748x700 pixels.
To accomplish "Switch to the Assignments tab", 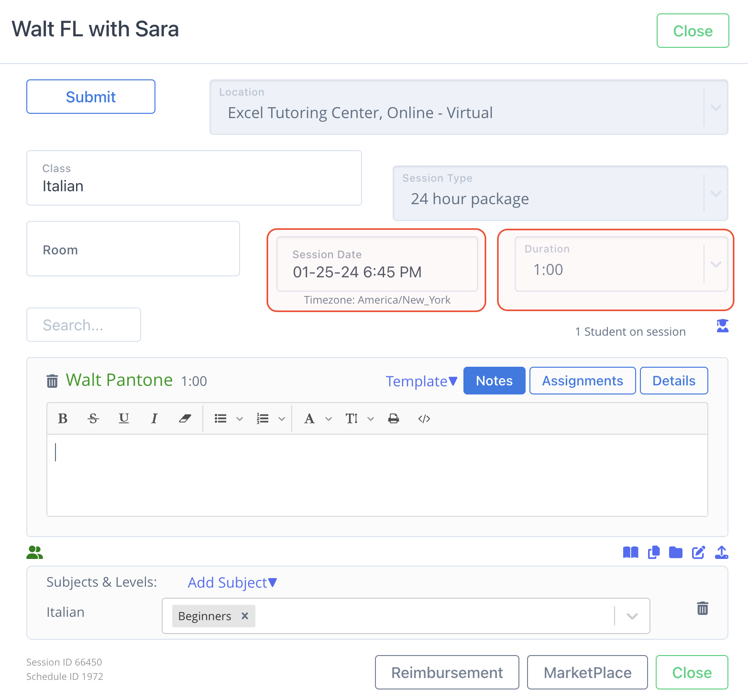I will tap(583, 381).
